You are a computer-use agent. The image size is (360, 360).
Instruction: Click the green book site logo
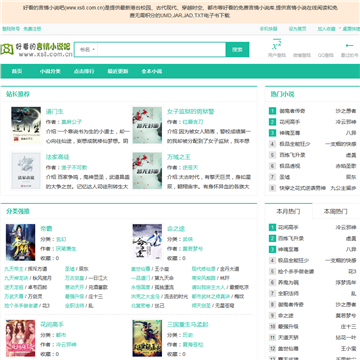coord(7,49)
